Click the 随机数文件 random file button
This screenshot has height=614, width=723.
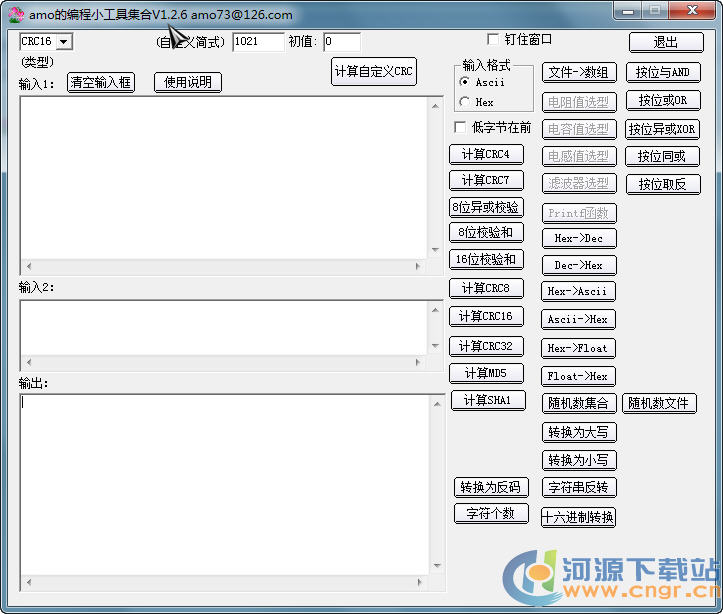click(659, 404)
